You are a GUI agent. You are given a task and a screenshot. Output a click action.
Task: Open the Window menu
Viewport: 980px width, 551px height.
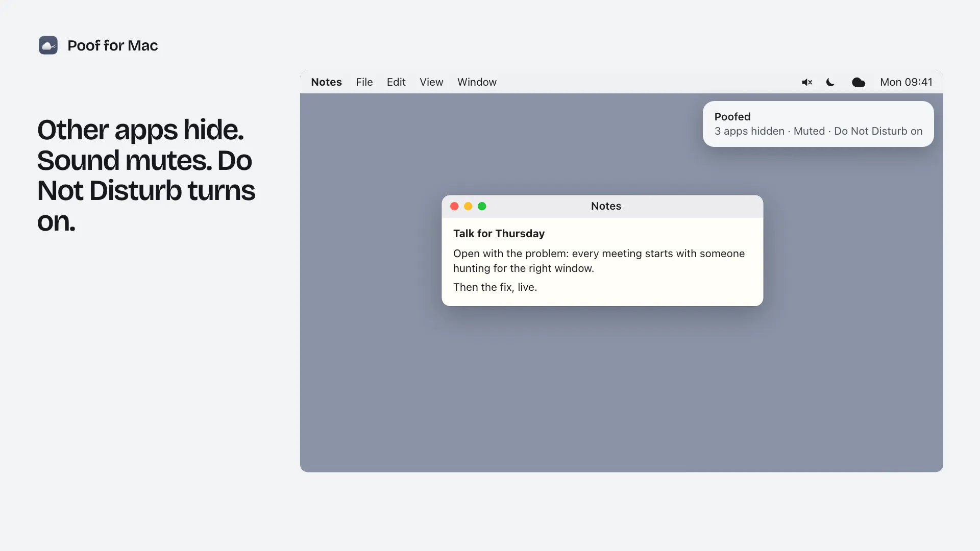(477, 82)
